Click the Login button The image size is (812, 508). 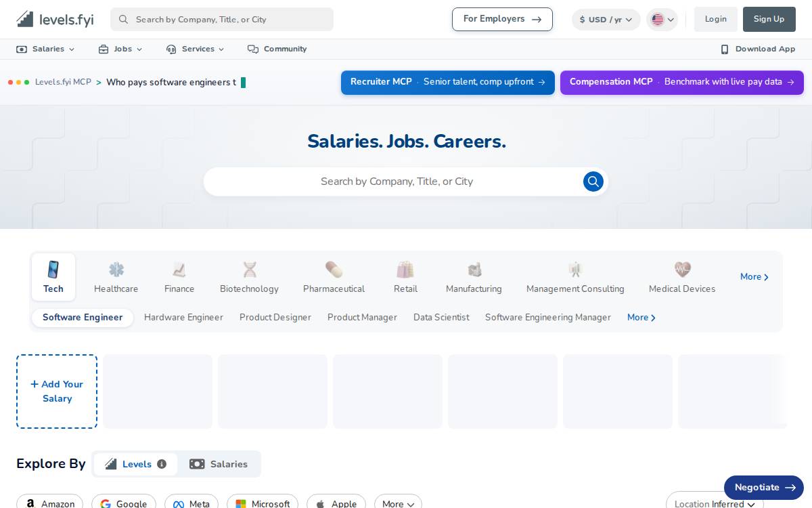point(715,19)
